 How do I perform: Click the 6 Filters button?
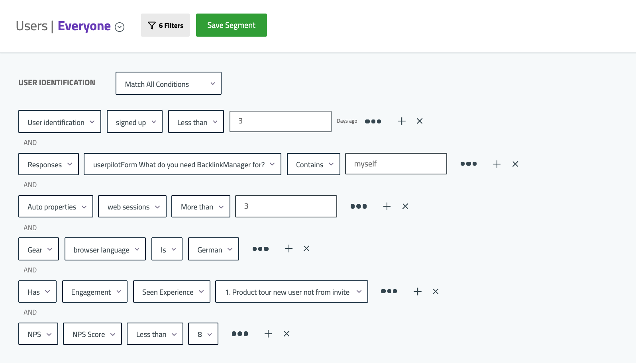[165, 25]
